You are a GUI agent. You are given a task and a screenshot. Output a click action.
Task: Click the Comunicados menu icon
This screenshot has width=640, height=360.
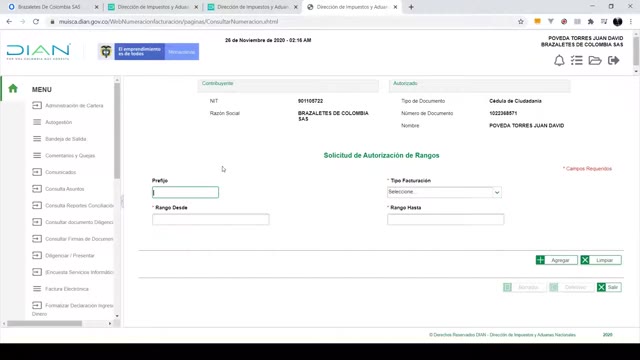37,172
